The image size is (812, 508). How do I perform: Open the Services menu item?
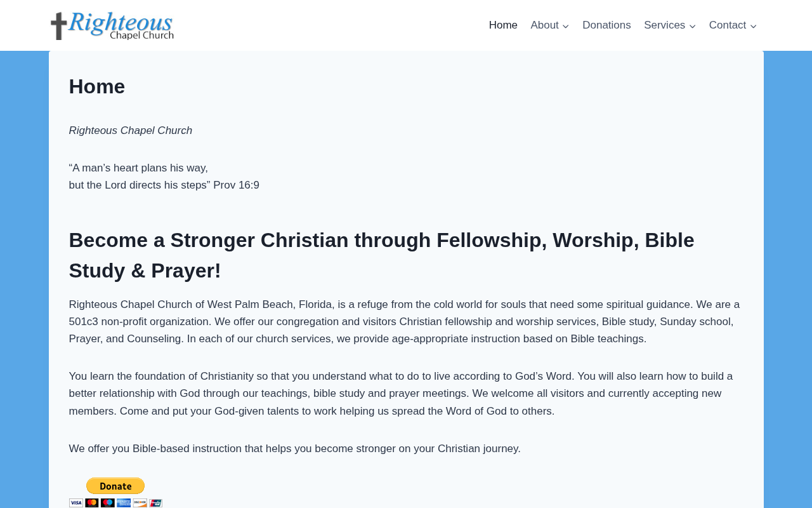tap(664, 25)
